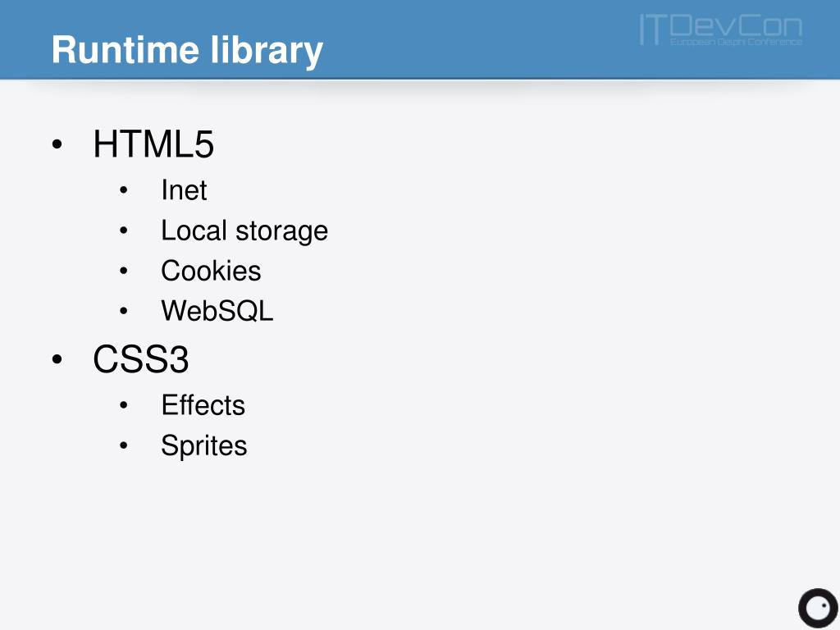Select the 'Local storage' list item

tap(244, 231)
